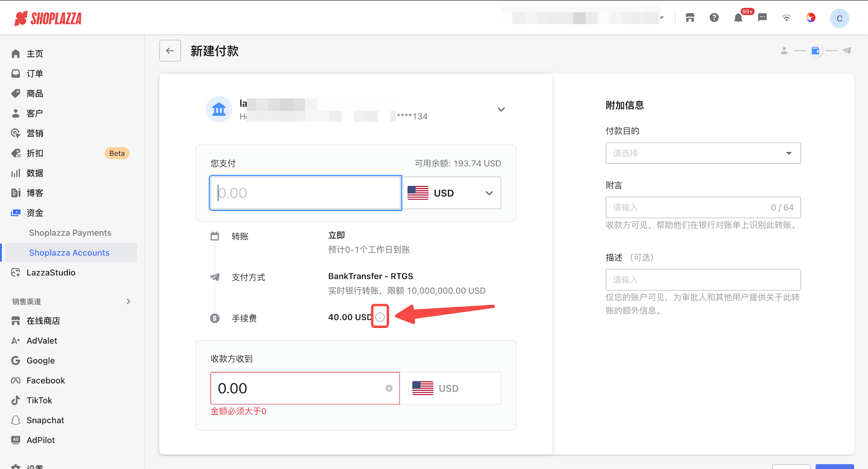Clear the recipient amount with the x icon

(389, 388)
